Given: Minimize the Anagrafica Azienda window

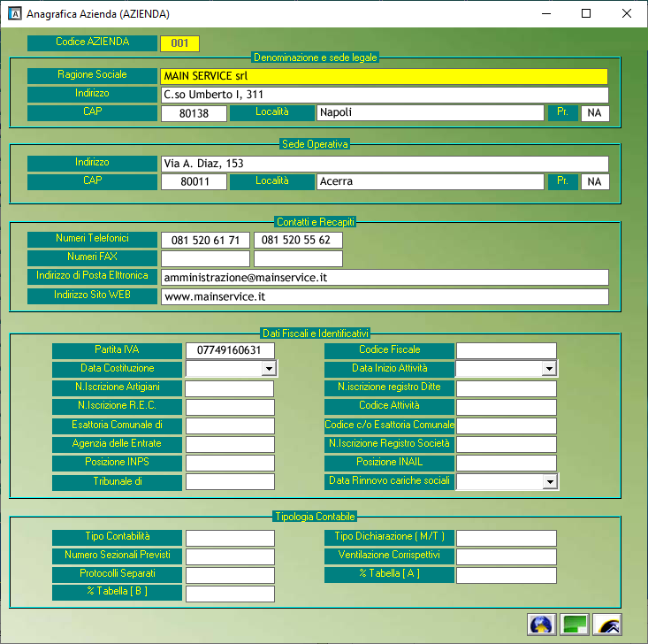Looking at the screenshot, I should (x=546, y=13).
